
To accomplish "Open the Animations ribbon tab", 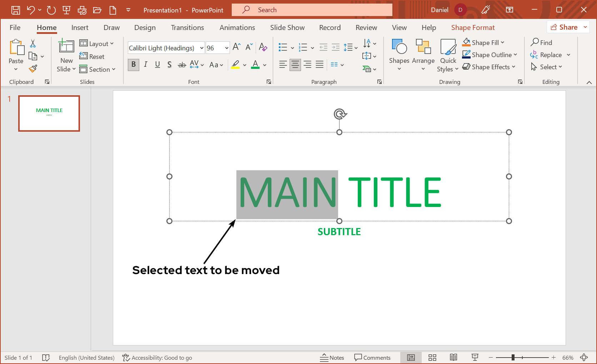I will (x=237, y=27).
